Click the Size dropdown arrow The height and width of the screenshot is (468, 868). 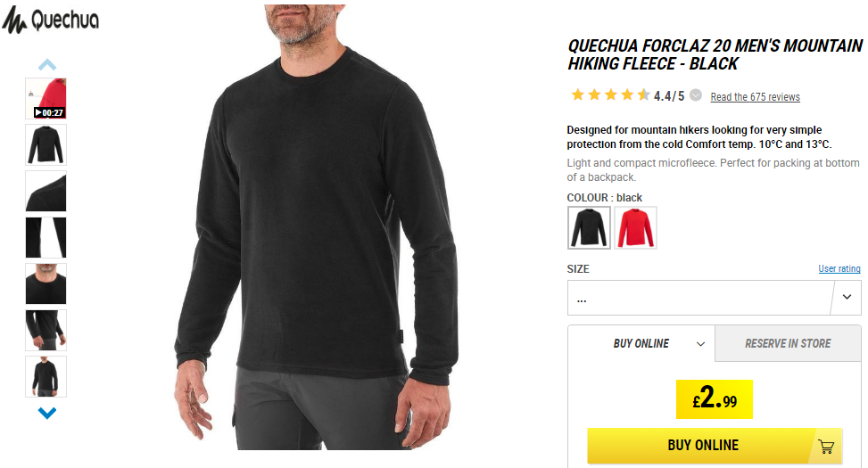[847, 297]
